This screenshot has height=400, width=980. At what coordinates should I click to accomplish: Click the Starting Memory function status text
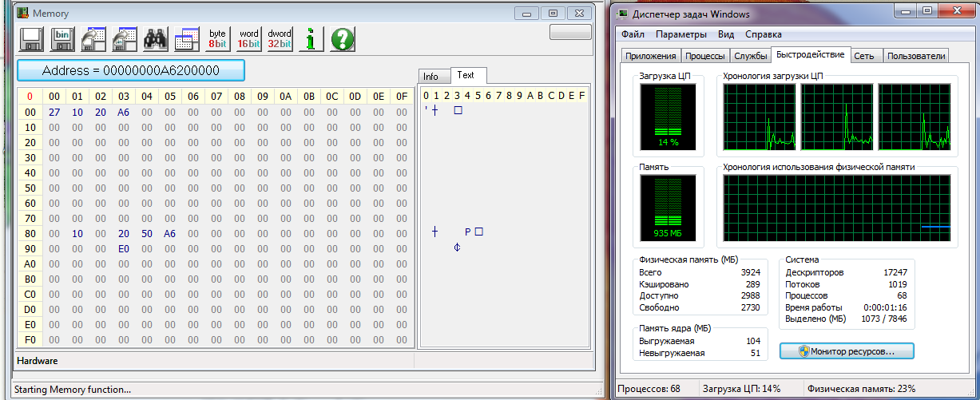coord(73,390)
